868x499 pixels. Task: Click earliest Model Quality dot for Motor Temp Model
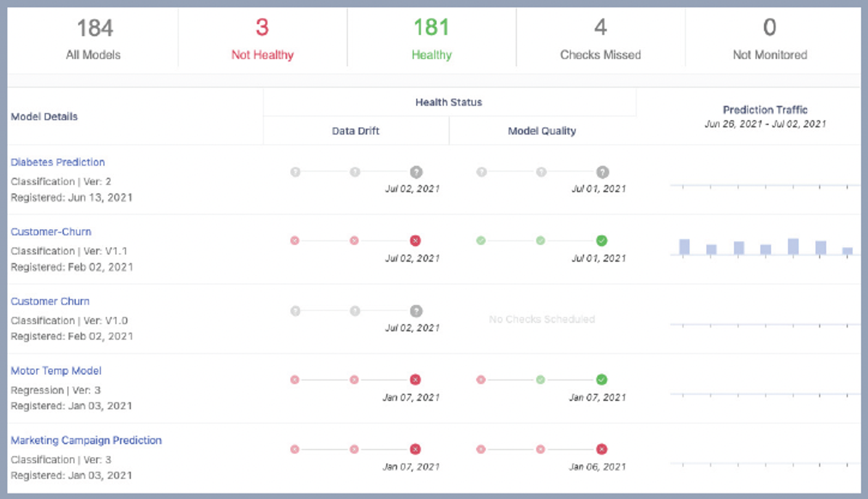pos(481,380)
